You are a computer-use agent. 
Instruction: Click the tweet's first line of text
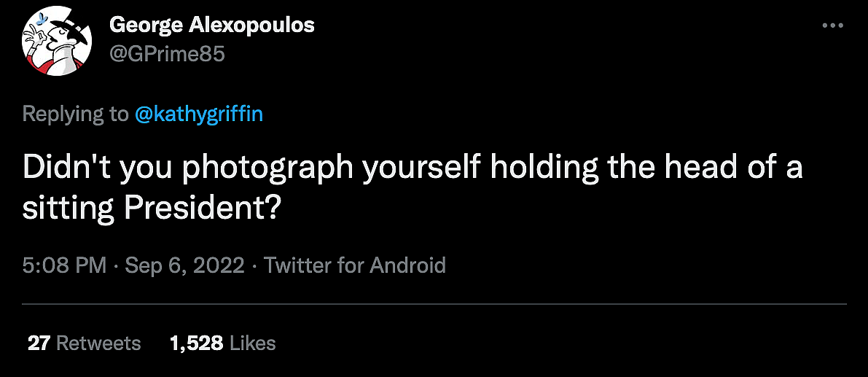coord(413,168)
